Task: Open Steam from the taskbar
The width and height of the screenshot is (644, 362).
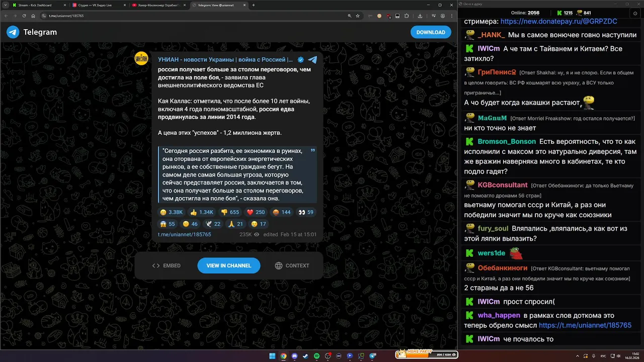Action: pos(305,355)
